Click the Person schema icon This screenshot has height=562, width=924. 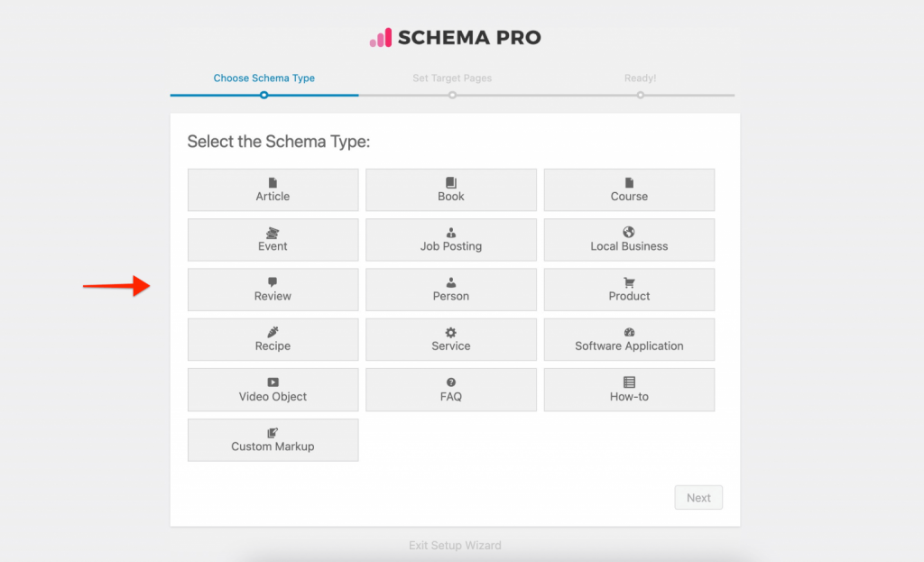451,290
